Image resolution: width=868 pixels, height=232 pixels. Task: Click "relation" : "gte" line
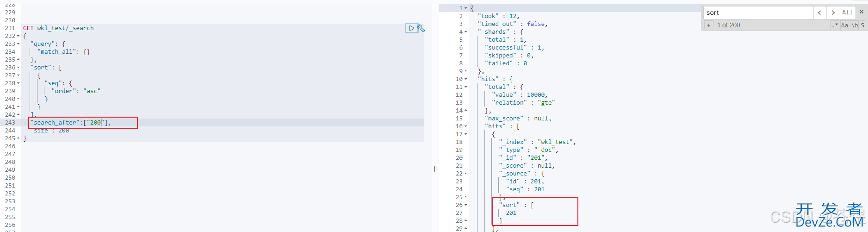tap(523, 103)
